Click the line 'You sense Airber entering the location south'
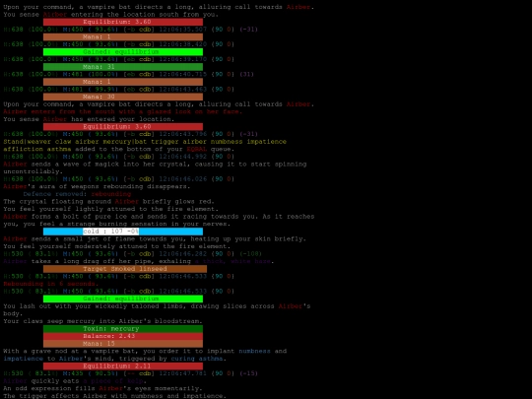Viewport: 532px width, 399px height. [110, 14]
